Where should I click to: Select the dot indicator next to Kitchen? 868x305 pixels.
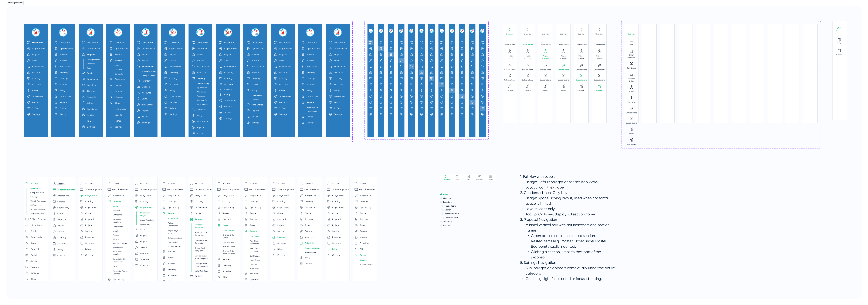coord(442,210)
